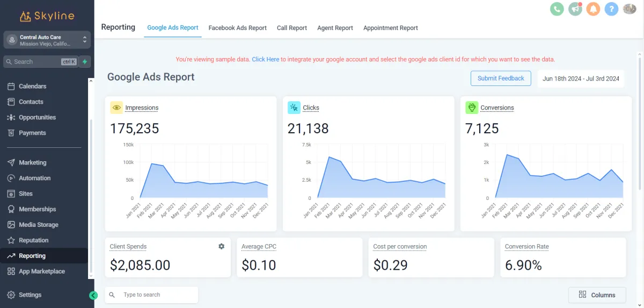
Task: Click the Marketing paper plane icon
Action: (11, 162)
